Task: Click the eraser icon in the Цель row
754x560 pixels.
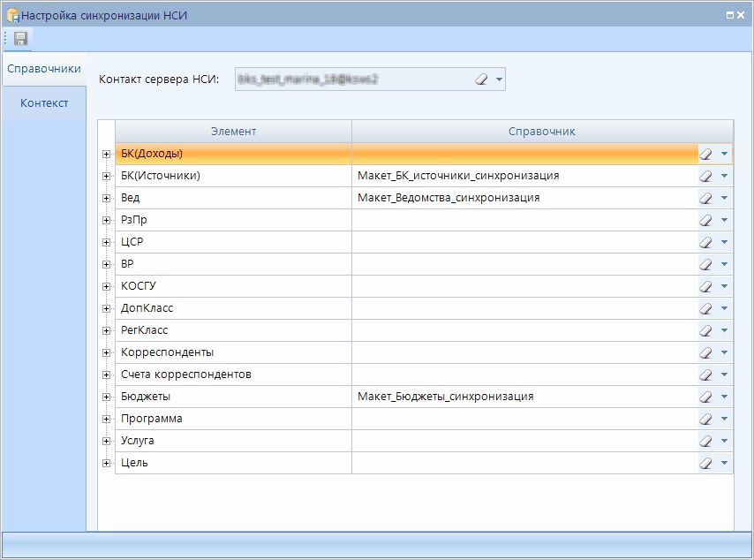Action: [x=706, y=463]
